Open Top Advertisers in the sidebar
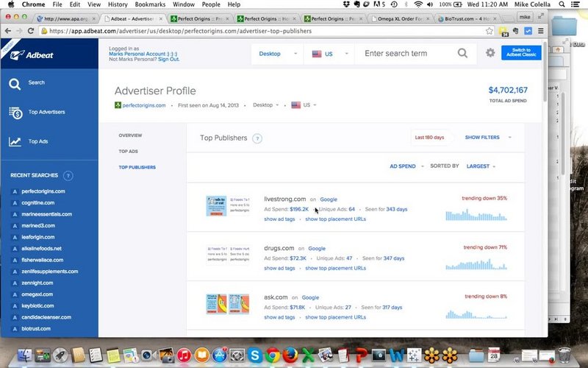 (x=37, y=112)
